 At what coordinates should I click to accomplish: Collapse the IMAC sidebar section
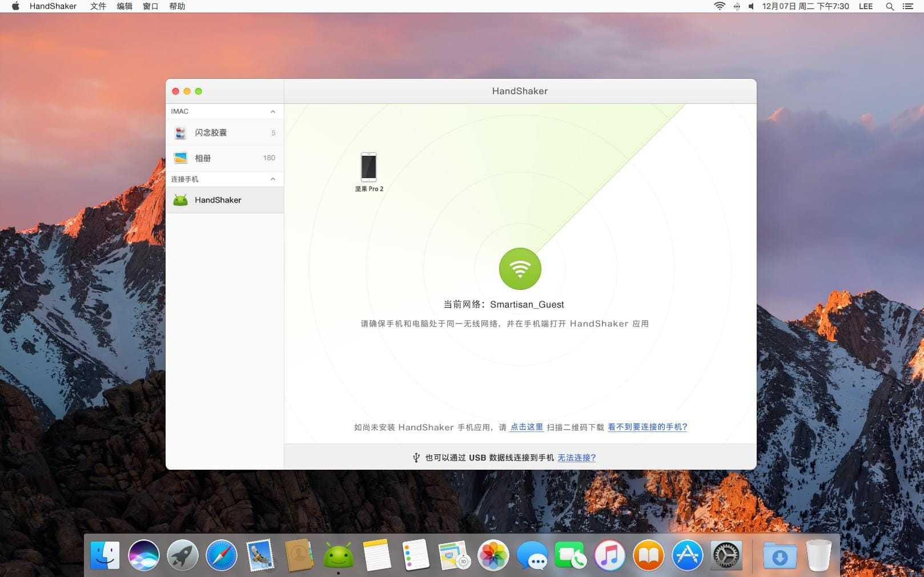pos(273,111)
